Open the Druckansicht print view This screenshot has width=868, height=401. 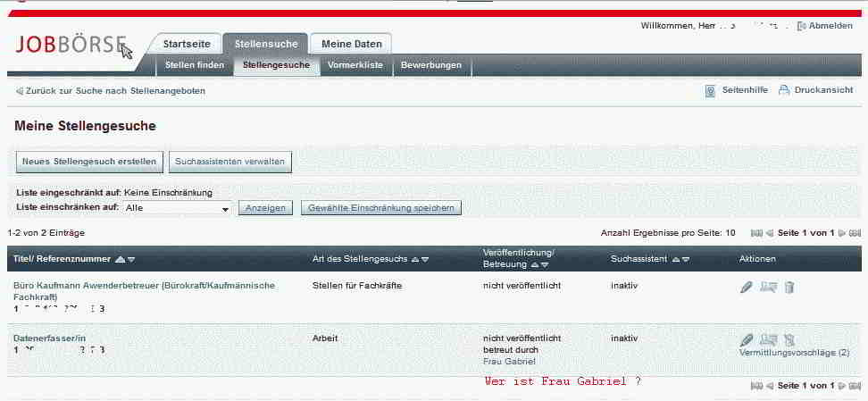(784, 90)
